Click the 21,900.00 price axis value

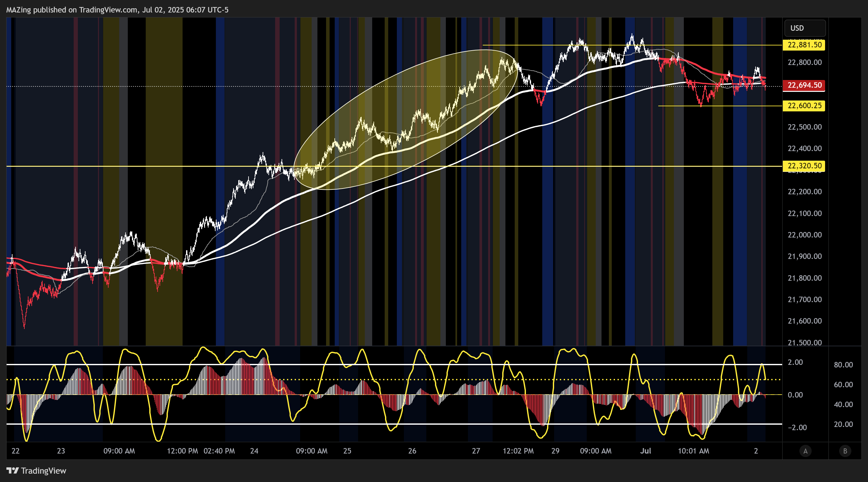(804, 256)
